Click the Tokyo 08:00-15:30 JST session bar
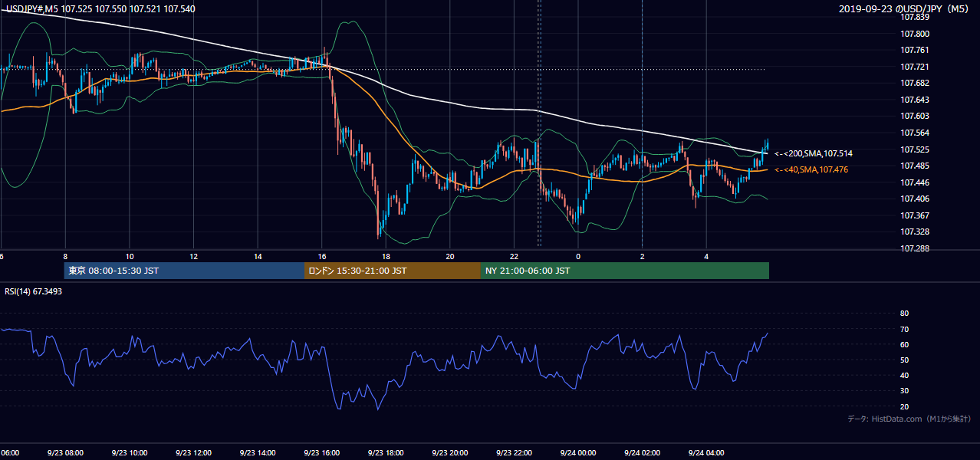Image resolution: width=980 pixels, height=460 pixels. coord(185,271)
